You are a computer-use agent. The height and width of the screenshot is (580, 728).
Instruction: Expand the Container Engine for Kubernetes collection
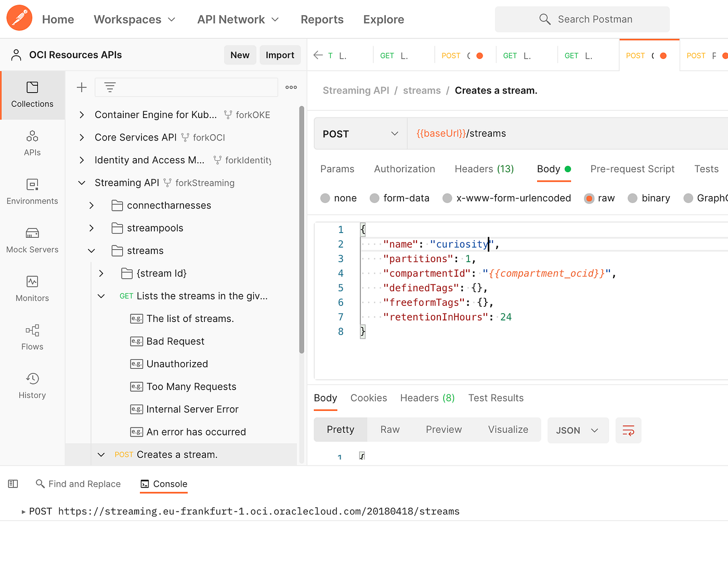coord(82,114)
